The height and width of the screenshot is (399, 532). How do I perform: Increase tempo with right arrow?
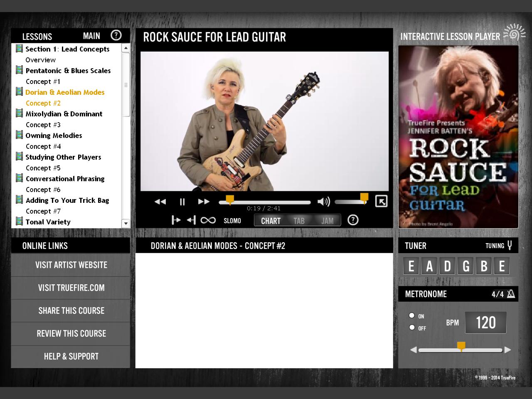coord(507,350)
